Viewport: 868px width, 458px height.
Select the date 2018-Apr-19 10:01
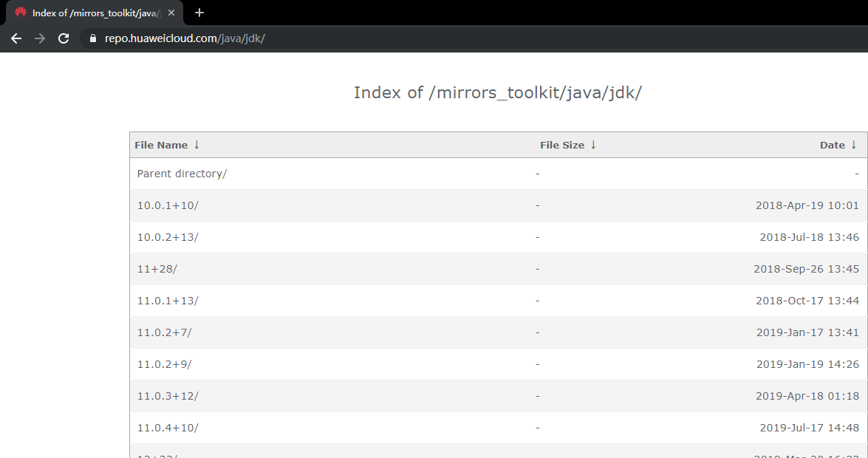point(807,205)
